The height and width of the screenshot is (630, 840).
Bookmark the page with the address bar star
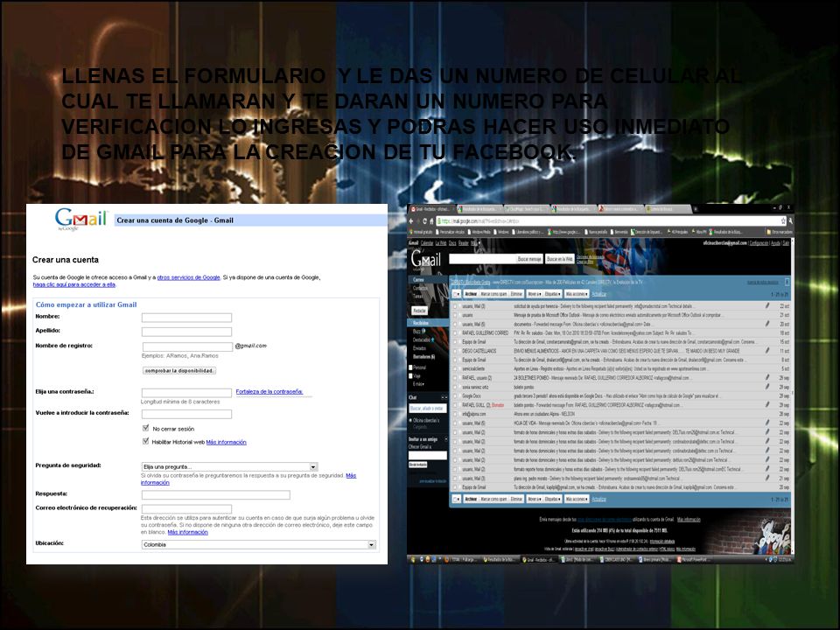(x=782, y=220)
